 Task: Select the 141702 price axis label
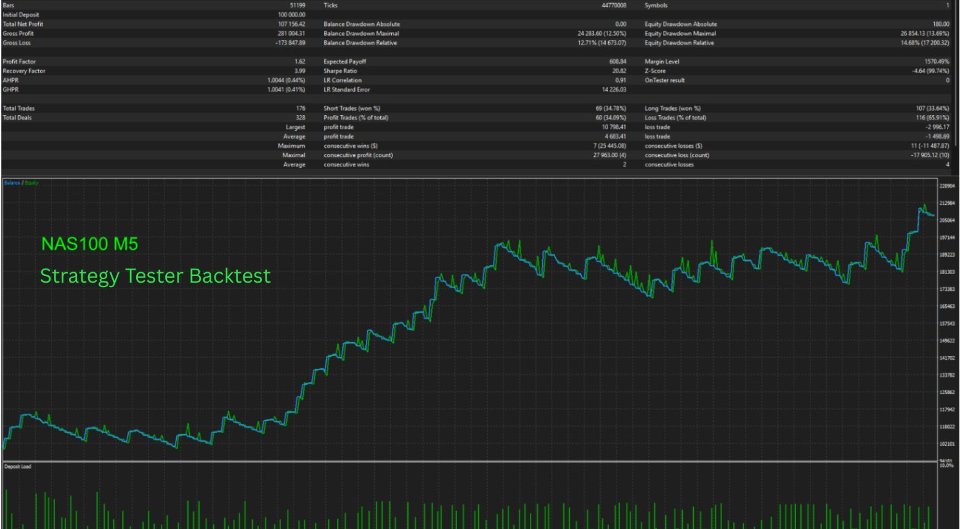tap(947, 358)
